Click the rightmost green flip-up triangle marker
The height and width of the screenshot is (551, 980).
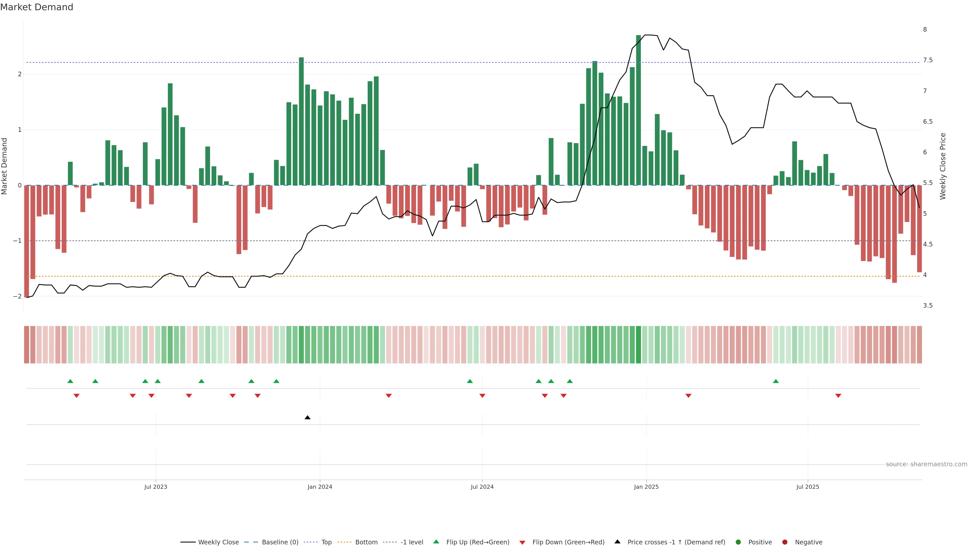pyautogui.click(x=776, y=381)
